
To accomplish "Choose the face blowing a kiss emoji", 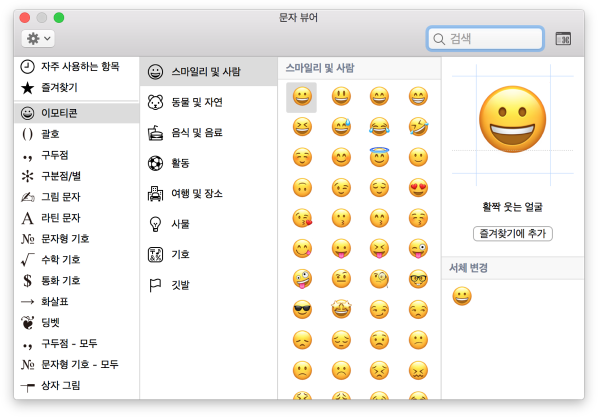I will [x=302, y=218].
